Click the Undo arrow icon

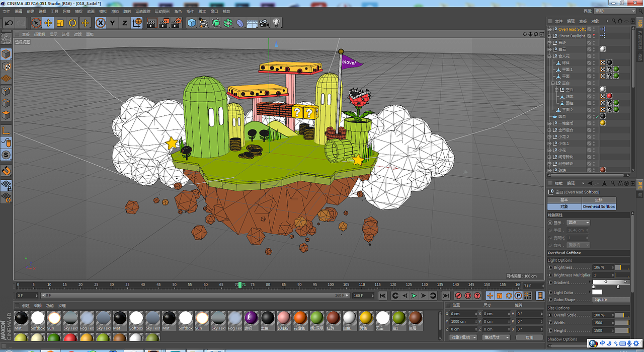9,23
